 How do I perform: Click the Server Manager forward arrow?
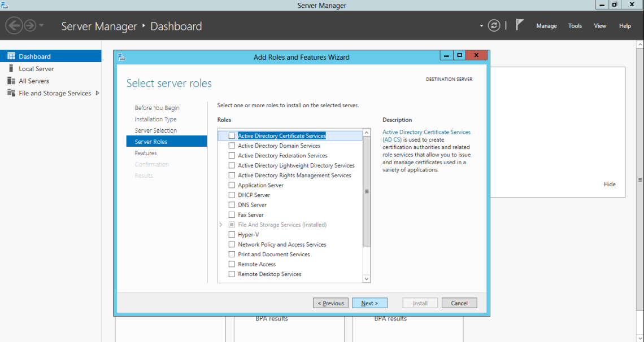[x=30, y=26]
